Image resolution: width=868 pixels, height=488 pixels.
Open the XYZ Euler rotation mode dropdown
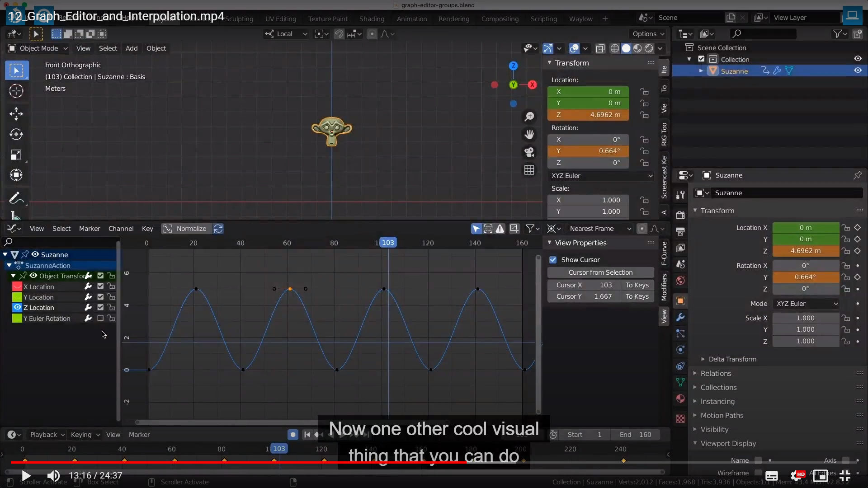tap(601, 176)
